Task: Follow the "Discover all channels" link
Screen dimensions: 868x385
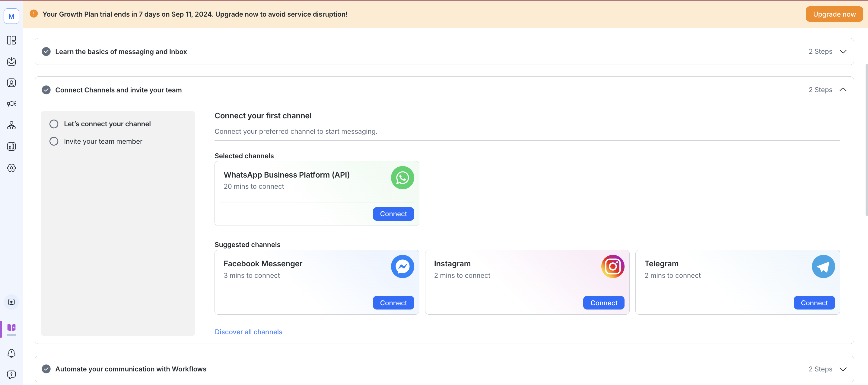Action: [x=248, y=332]
